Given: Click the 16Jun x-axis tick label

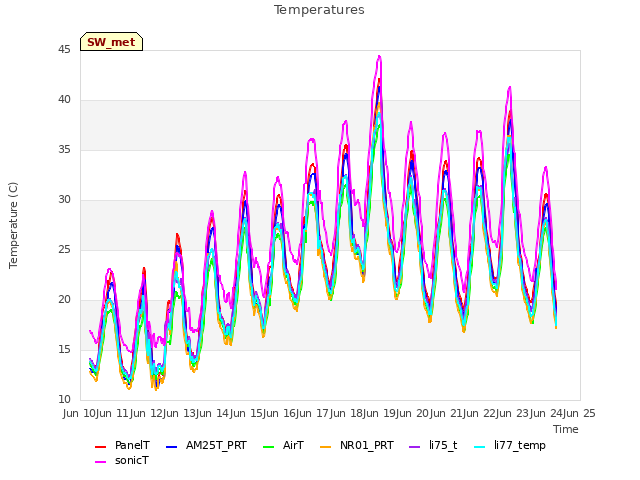Looking at the screenshot, I should [x=297, y=413].
